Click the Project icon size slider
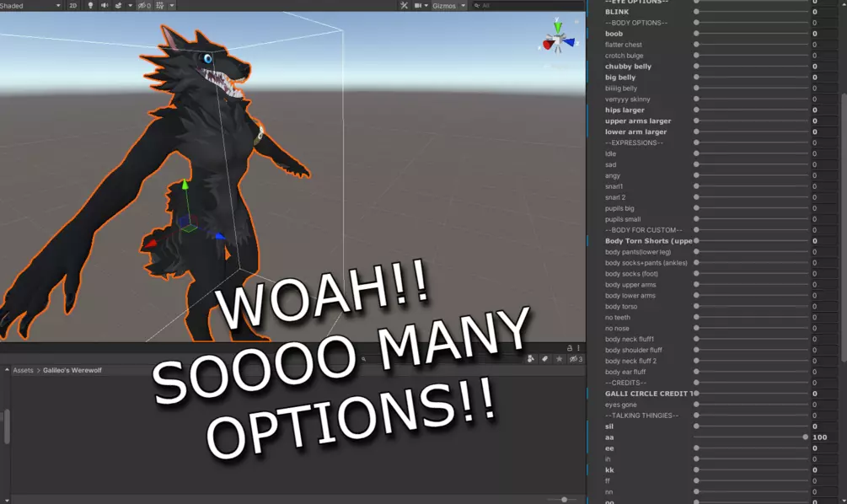Screen dimensions: 847x504 pos(563,499)
